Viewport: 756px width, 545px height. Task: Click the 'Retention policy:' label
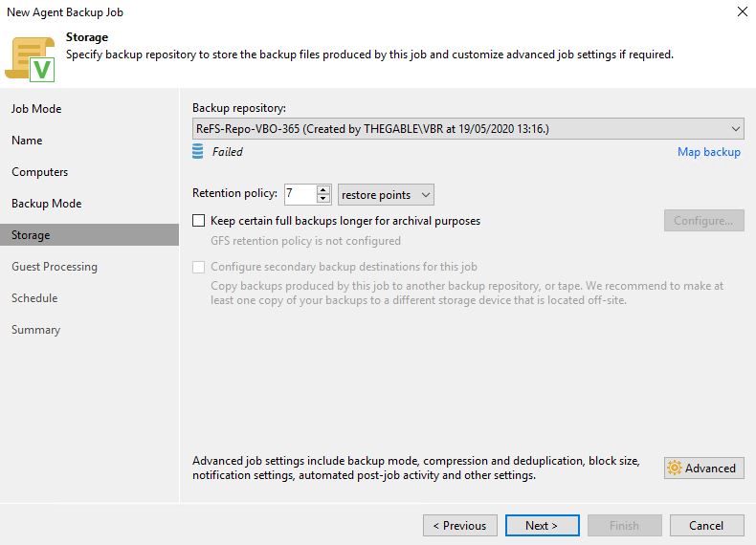(234, 193)
